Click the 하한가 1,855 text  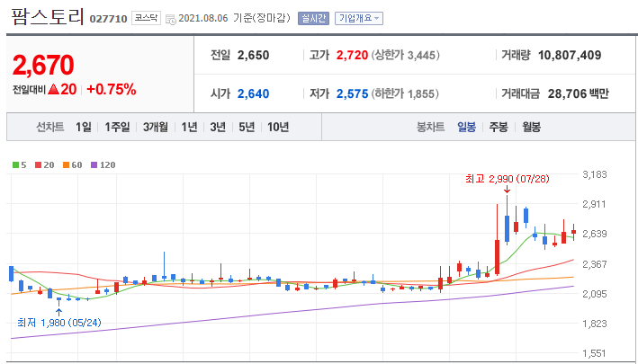point(405,94)
